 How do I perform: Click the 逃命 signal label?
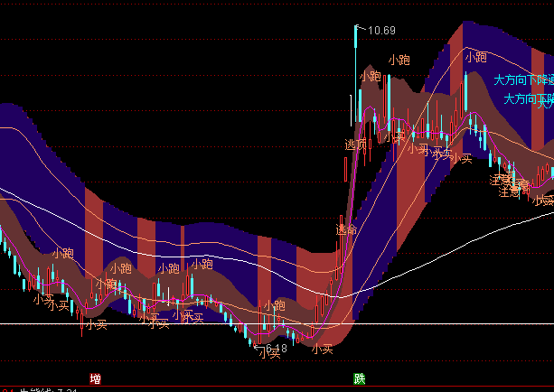346,229
